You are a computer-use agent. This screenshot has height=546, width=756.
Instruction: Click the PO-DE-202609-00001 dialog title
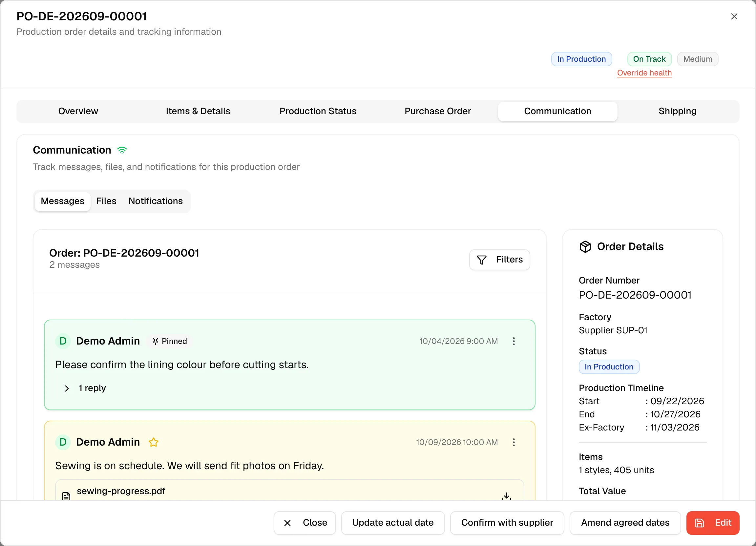click(x=82, y=16)
